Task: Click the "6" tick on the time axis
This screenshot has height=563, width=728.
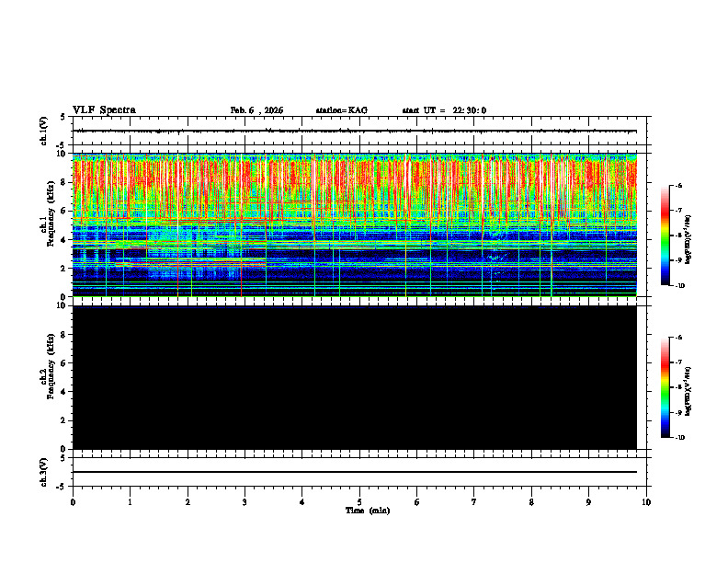Action: point(417,502)
